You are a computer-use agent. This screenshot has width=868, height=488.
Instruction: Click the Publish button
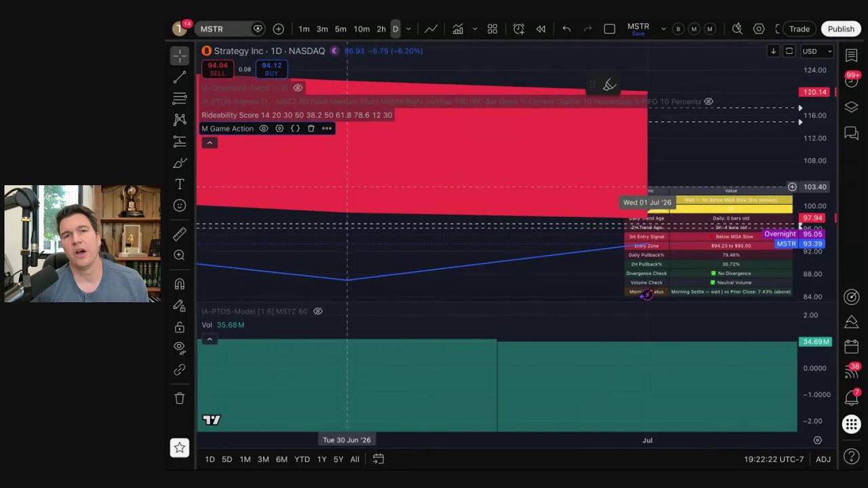pyautogui.click(x=841, y=29)
